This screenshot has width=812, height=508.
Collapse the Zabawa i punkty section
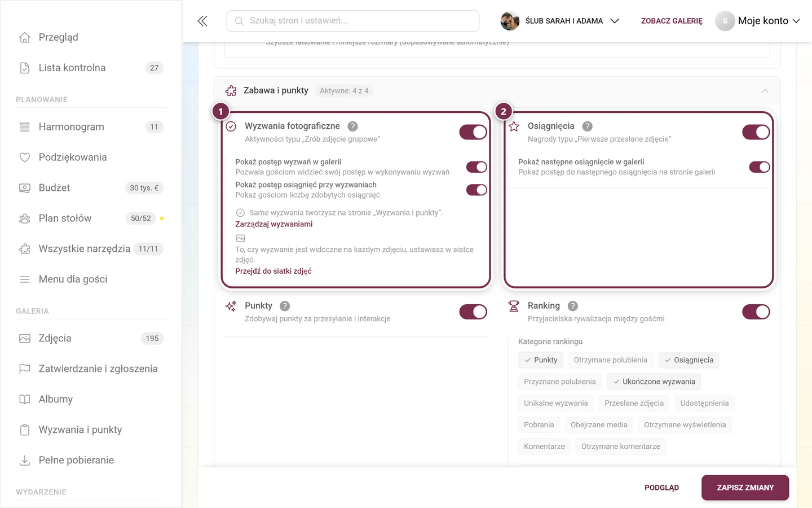coord(765,91)
